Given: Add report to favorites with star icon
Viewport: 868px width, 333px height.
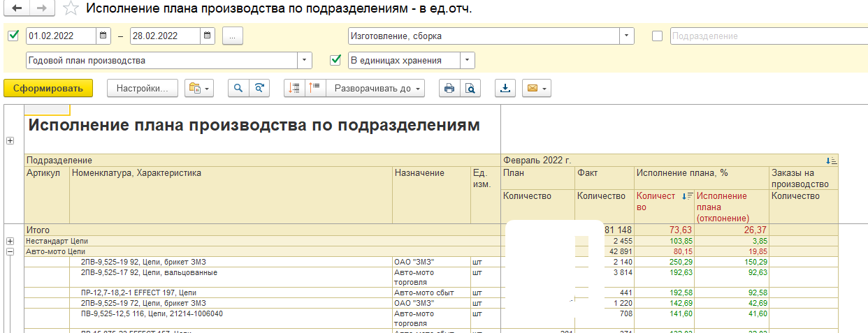Looking at the screenshot, I should (70, 8).
